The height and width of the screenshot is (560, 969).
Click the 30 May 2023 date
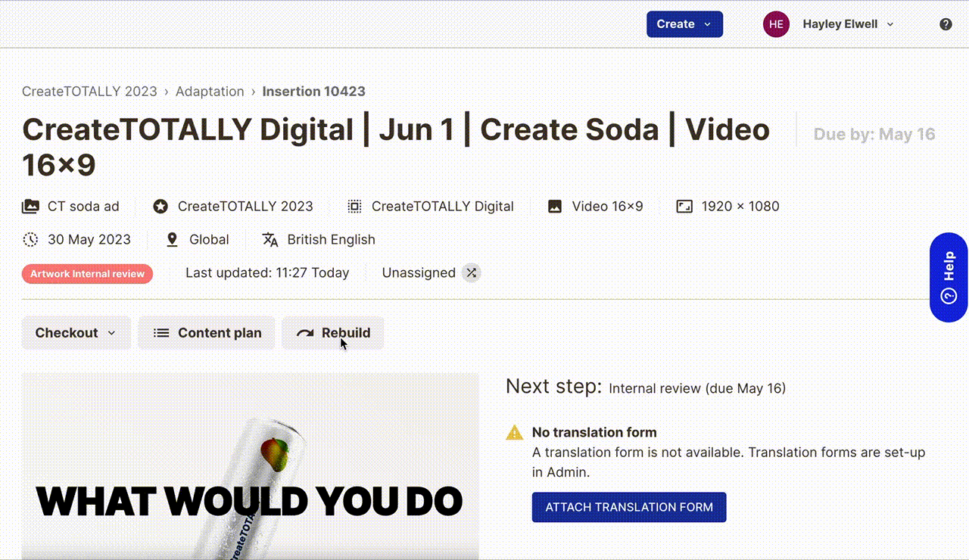pyautogui.click(x=89, y=239)
